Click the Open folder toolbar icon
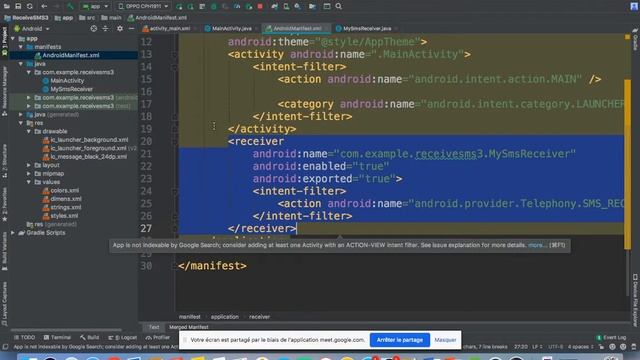Image resolution: width=640 pixels, height=360 pixels. click(x=7, y=6)
